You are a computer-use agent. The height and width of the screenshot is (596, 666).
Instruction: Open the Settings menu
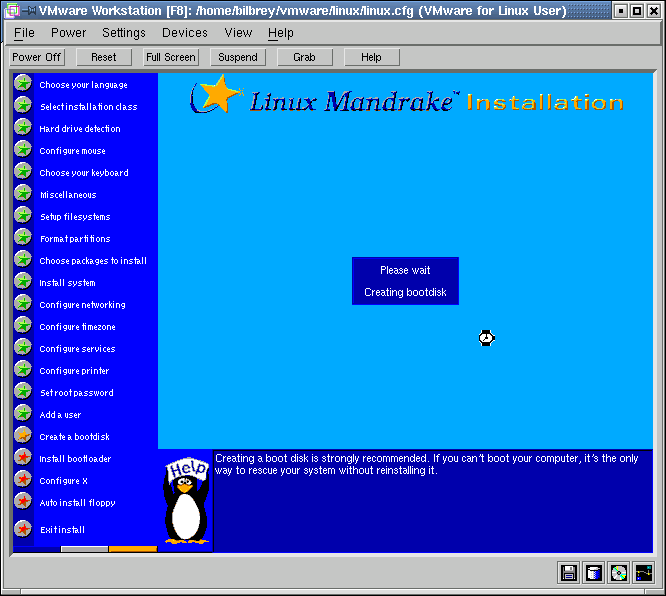[124, 33]
